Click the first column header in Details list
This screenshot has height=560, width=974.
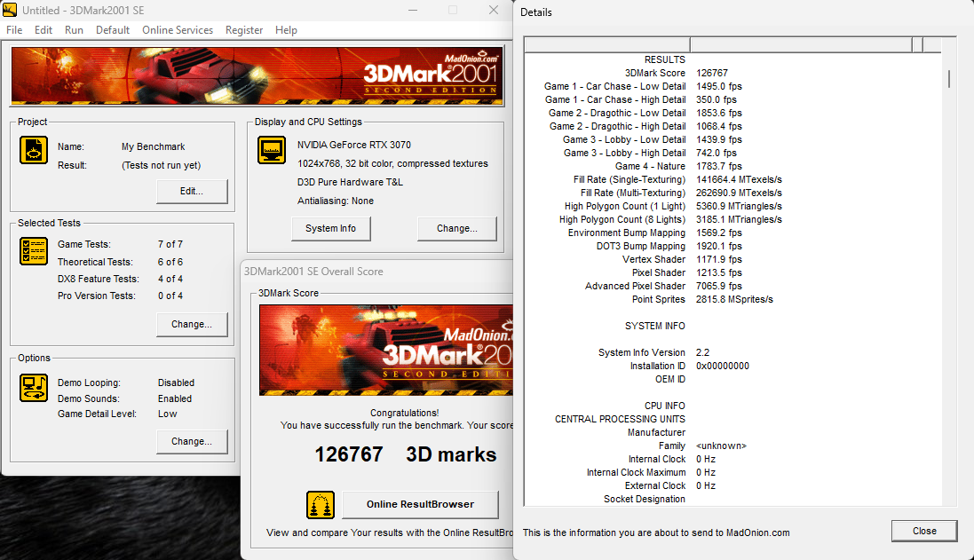click(607, 44)
